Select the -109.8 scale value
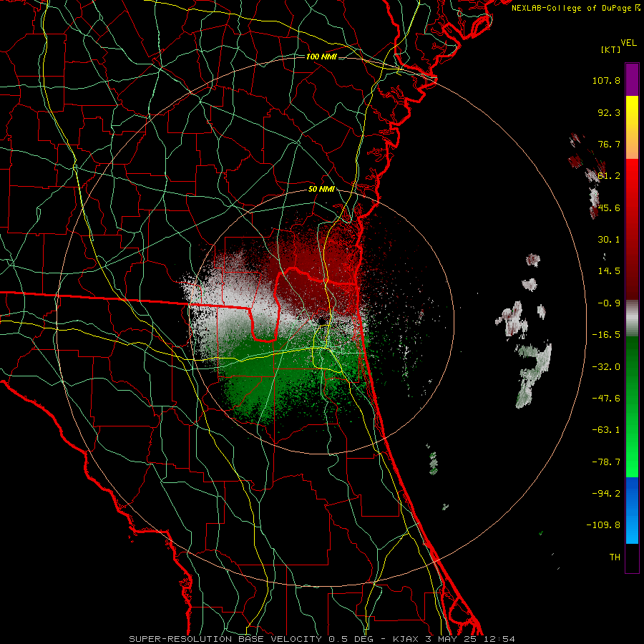The image size is (644, 644). click(603, 525)
